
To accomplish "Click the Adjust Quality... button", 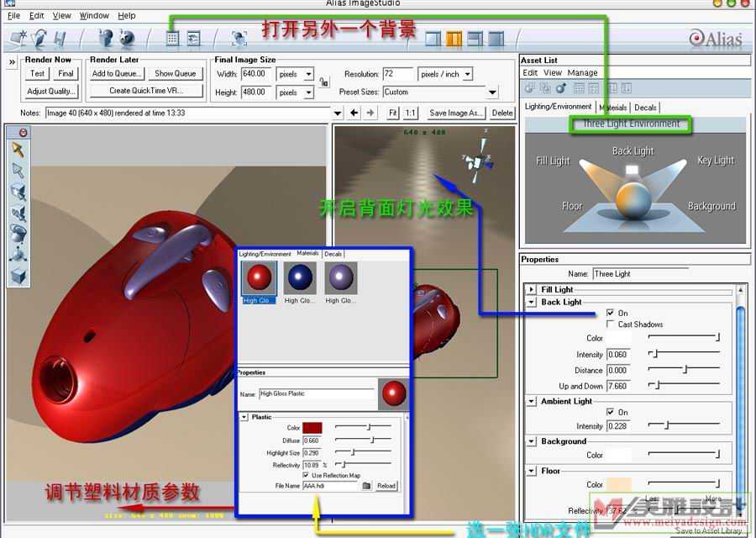I will pos(51,91).
